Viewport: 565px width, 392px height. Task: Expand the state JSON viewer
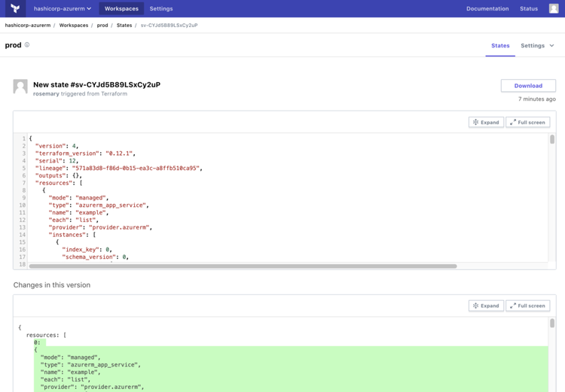[486, 122]
